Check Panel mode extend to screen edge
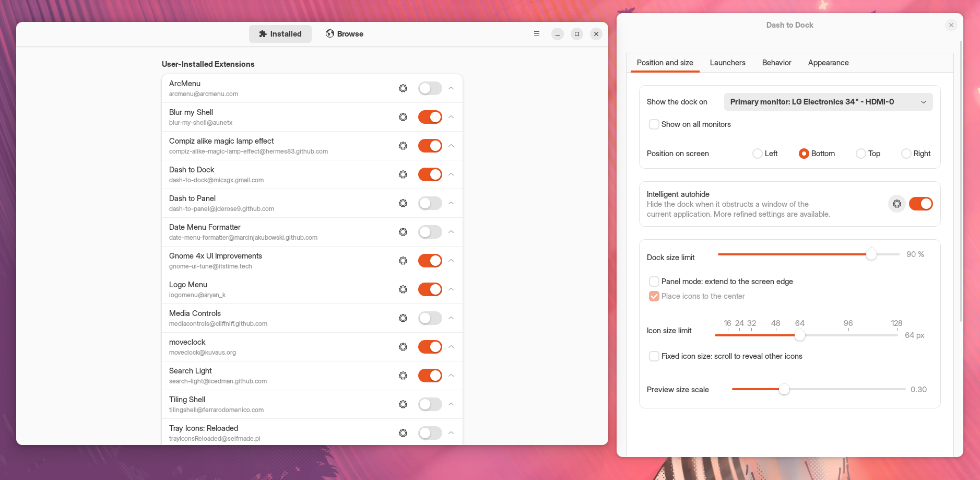 [x=654, y=282]
